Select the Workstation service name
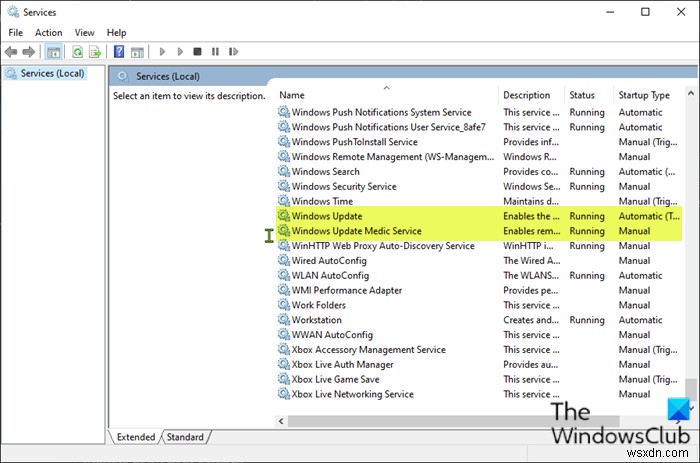Screen dimensions: 700x463 [x=317, y=320]
